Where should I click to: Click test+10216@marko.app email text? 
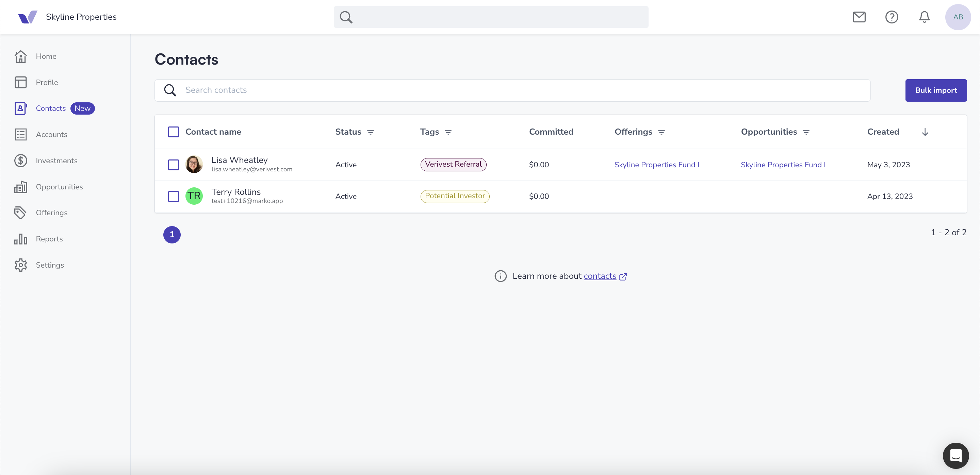click(247, 201)
